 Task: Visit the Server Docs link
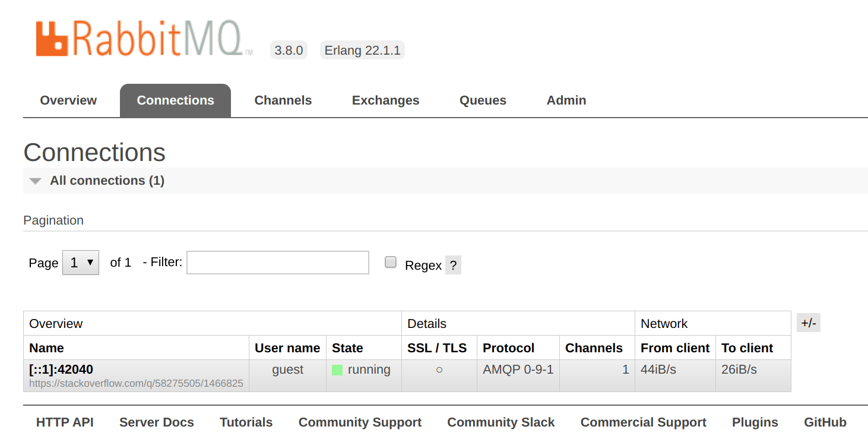156,422
